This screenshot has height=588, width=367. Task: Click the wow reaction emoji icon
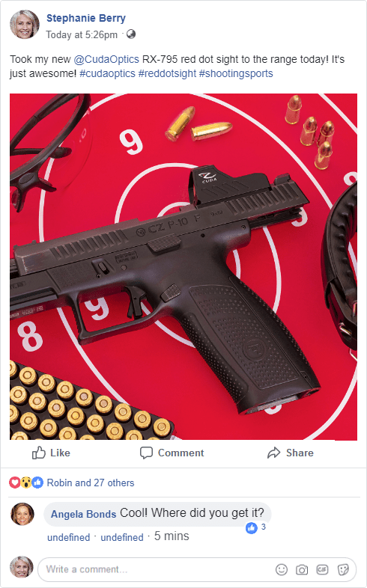point(26,483)
